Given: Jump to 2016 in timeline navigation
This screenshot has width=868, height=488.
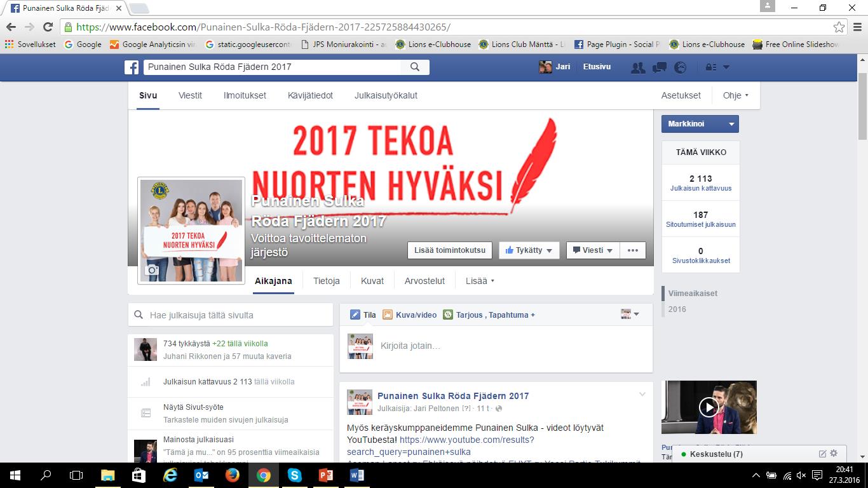Looking at the screenshot, I should coord(677,309).
